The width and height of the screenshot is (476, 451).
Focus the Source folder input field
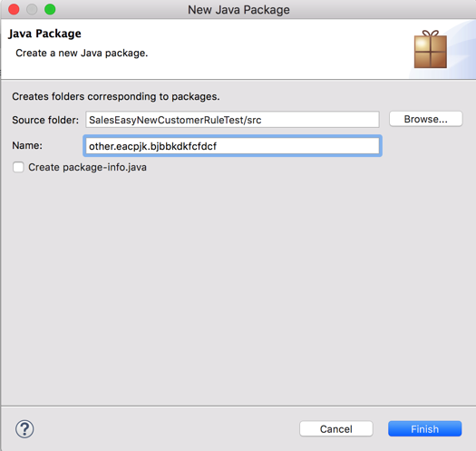(232, 120)
